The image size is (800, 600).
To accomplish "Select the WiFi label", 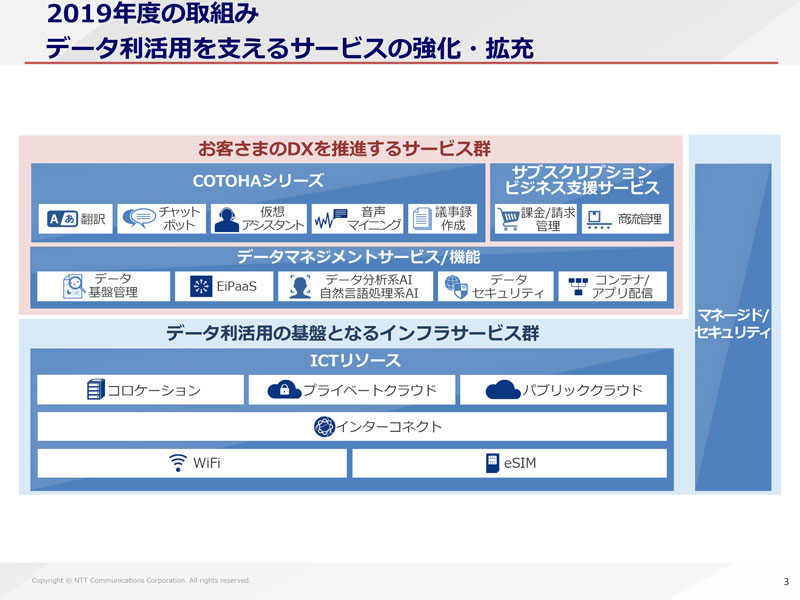I will click(207, 463).
